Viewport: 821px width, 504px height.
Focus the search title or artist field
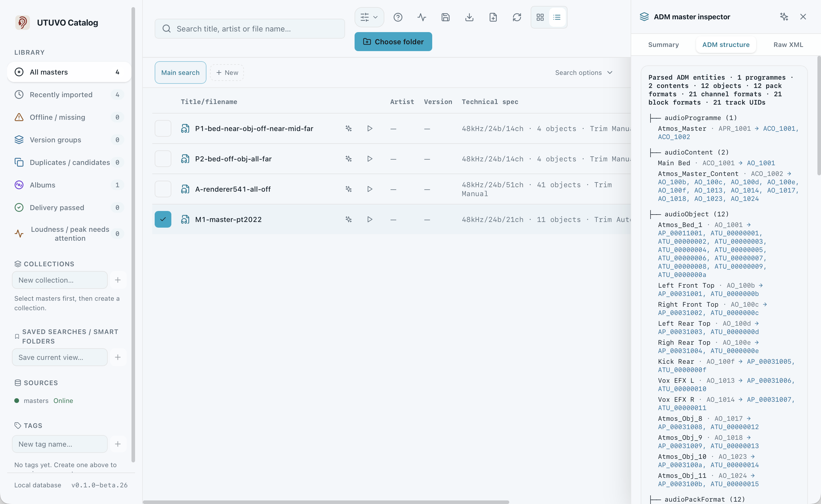coord(250,29)
